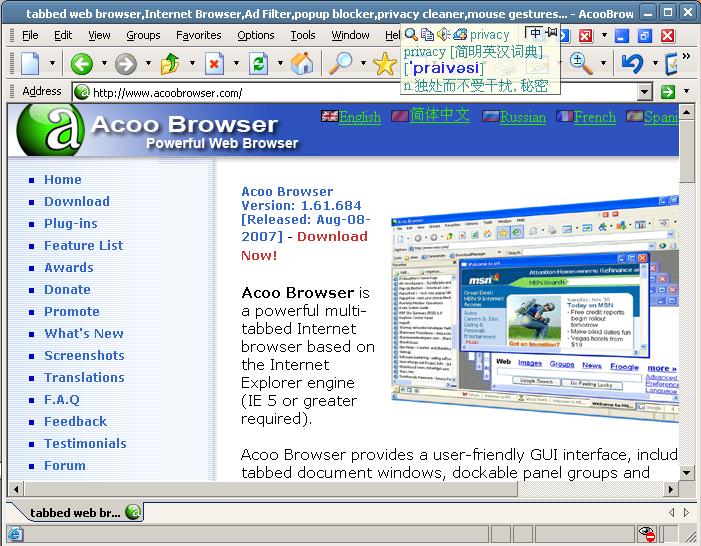The width and height of the screenshot is (701, 546).
Task: Open the Search magnifier tool
Action: (x=342, y=64)
